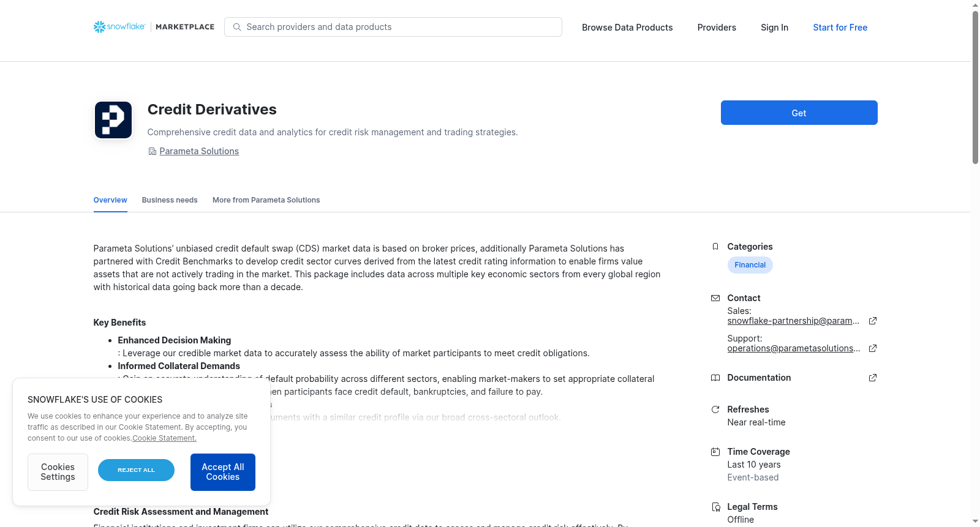980x527 pixels.
Task: Click the Event-based text
Action: (753, 477)
